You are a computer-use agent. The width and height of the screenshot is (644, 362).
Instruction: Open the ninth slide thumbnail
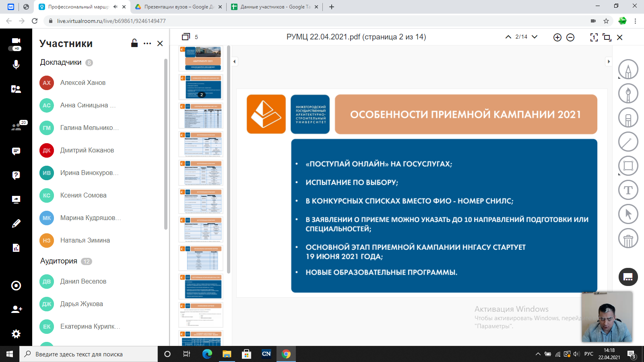[x=201, y=286]
